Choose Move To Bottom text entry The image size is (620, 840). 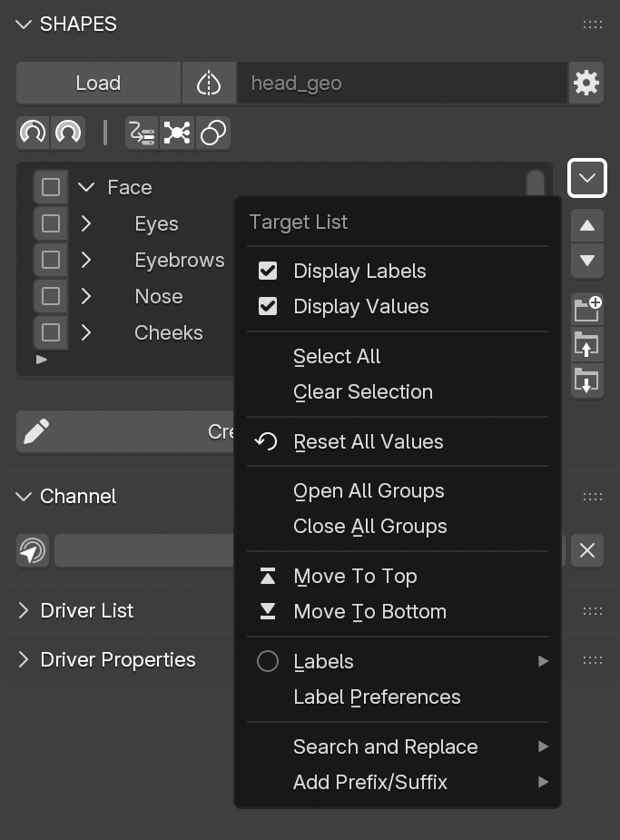[x=370, y=612]
